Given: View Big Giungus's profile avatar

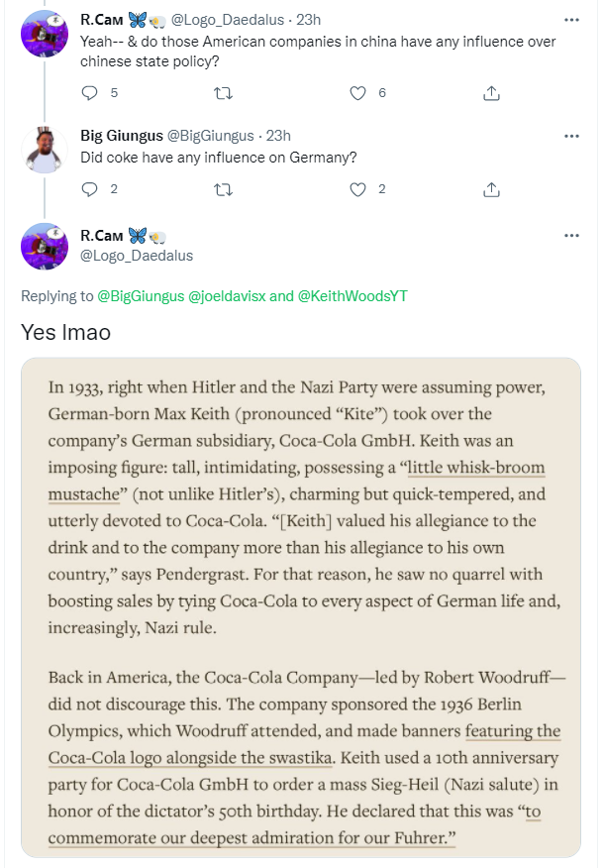Looking at the screenshot, I should 45,150.
